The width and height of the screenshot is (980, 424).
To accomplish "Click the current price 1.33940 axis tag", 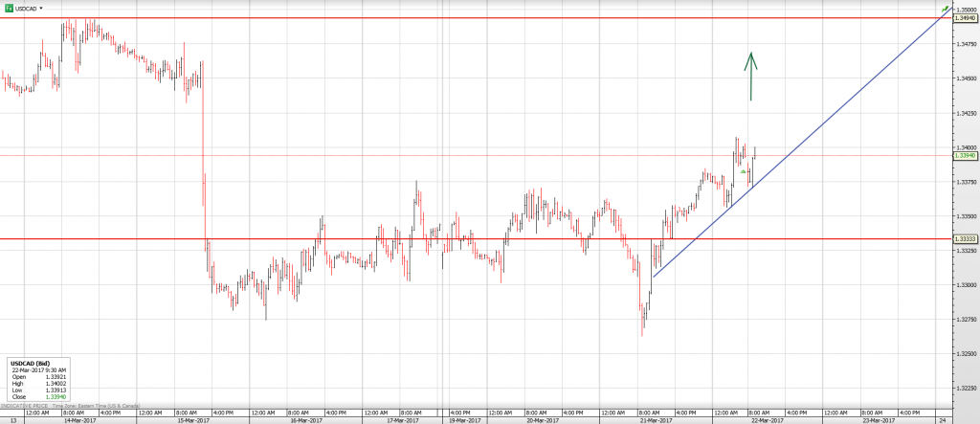I will pos(965,155).
